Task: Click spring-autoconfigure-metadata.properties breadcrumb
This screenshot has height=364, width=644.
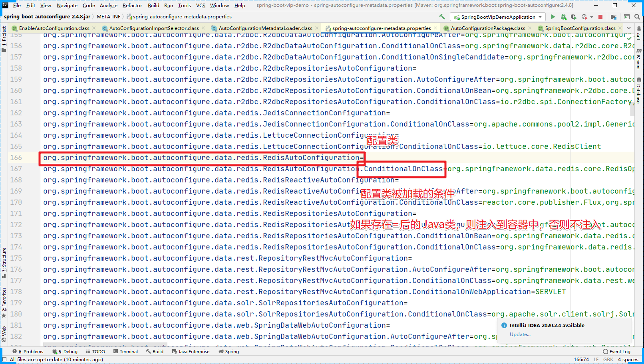Action: 179,17
